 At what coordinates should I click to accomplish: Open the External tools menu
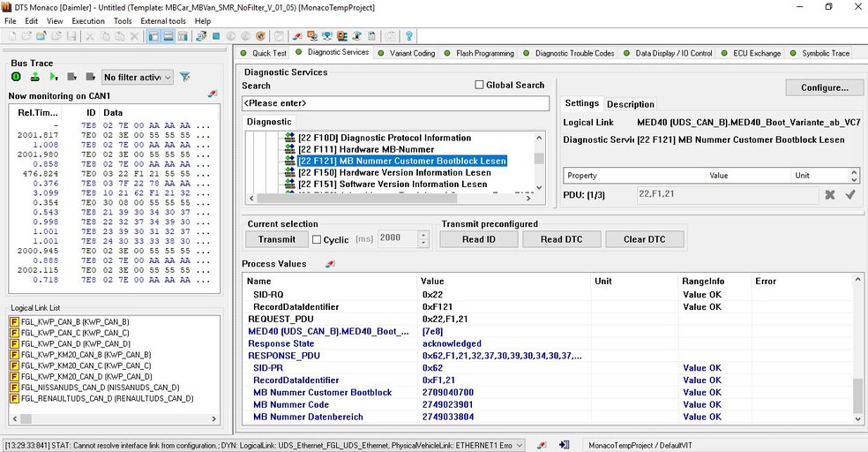pos(163,21)
